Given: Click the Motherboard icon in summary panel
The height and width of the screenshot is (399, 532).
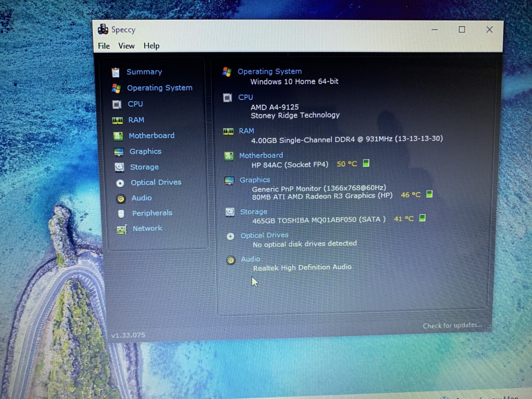Looking at the screenshot, I should click(x=229, y=156).
